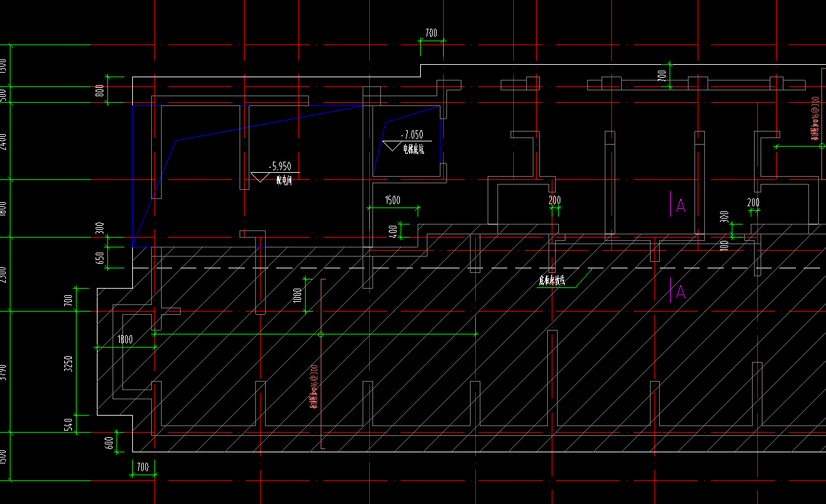Select the red @300 rebar note at right edge
Image resolution: width=826 pixels, height=504 pixels.
(815, 119)
